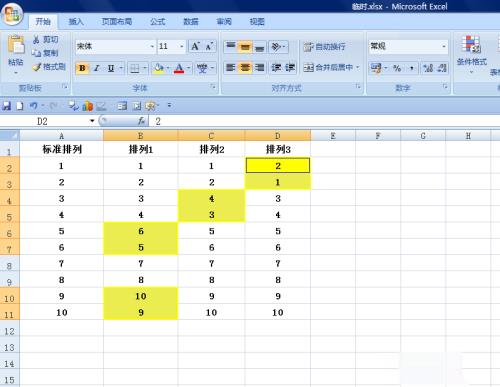Viewport: 500px width, 387px height.
Task: Click the increase decimal icon
Action: click(428, 68)
